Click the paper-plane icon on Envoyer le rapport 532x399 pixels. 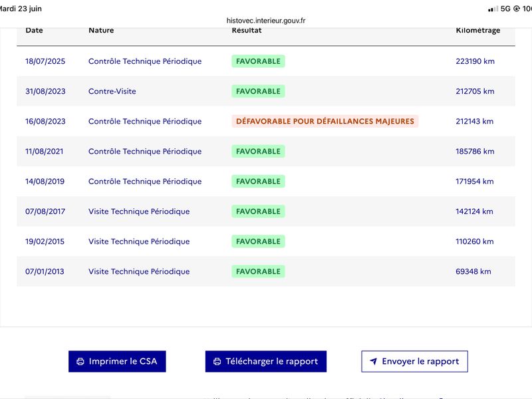click(x=373, y=361)
